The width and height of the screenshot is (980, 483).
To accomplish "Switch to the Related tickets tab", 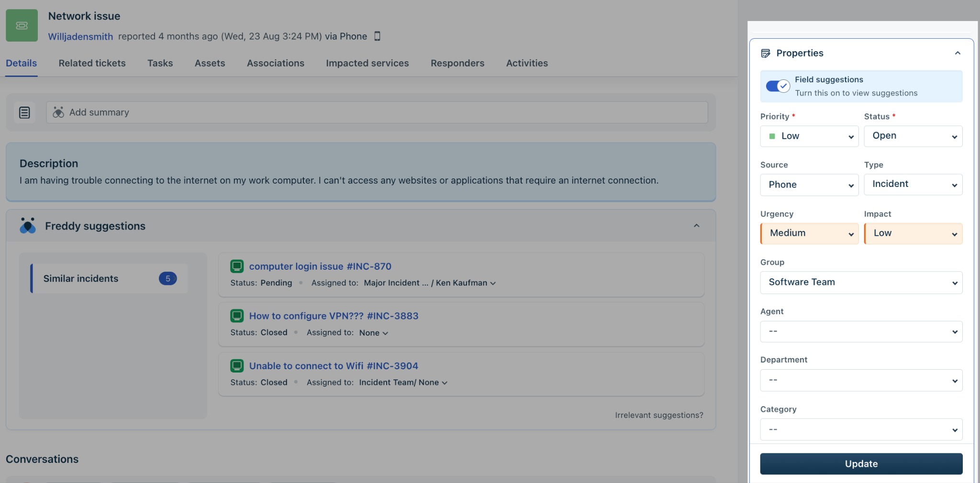I will pyautogui.click(x=92, y=63).
